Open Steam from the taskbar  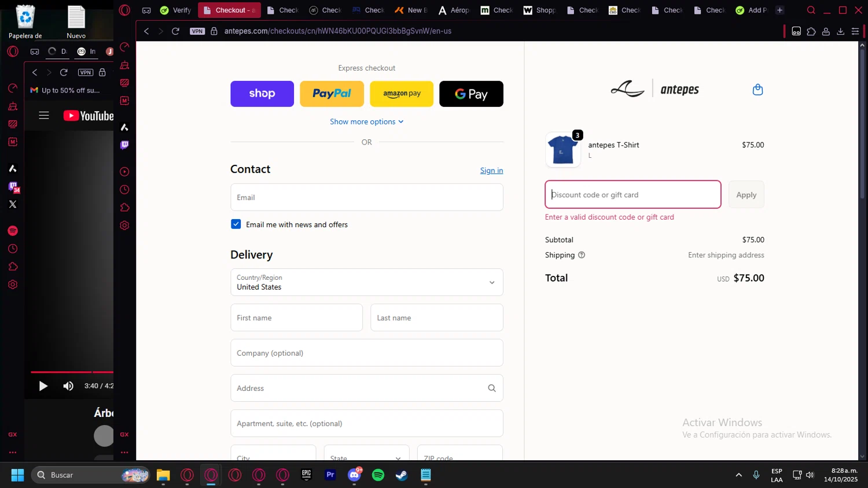point(402,475)
